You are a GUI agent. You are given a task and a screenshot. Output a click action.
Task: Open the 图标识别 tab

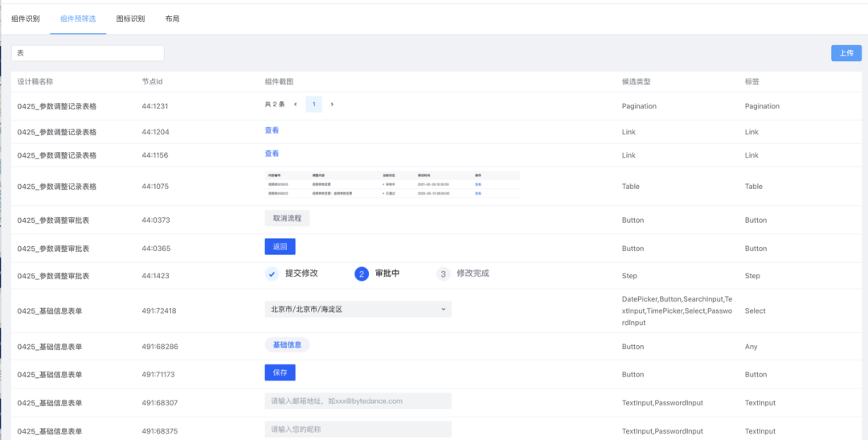[x=130, y=19]
